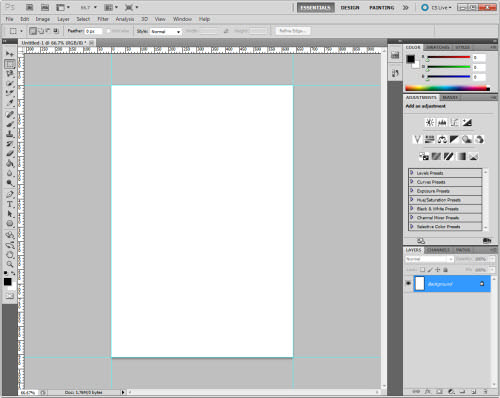
Task: Select the Brush tool
Action: [x=10, y=124]
